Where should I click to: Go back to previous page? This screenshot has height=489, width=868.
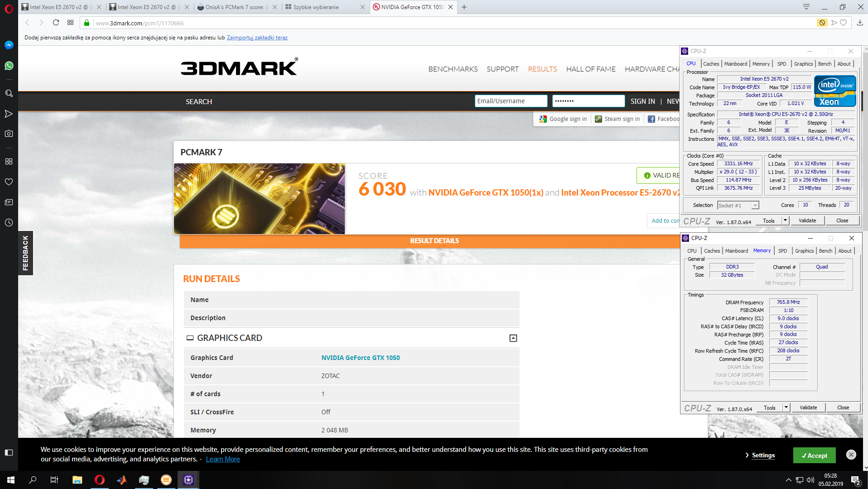click(x=27, y=23)
